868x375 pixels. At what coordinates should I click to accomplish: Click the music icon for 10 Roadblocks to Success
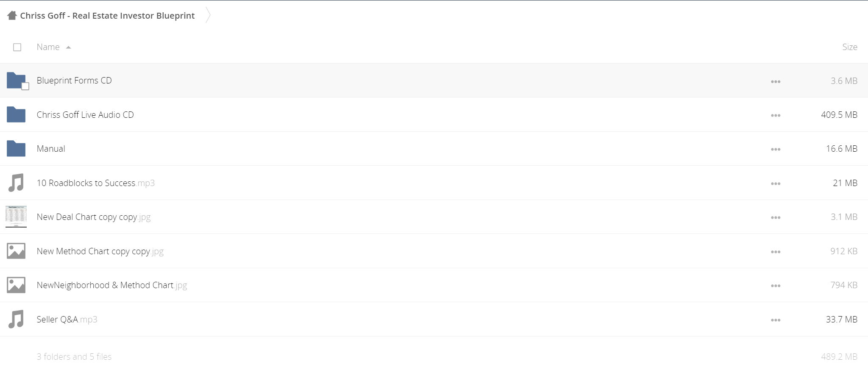pyautogui.click(x=16, y=183)
